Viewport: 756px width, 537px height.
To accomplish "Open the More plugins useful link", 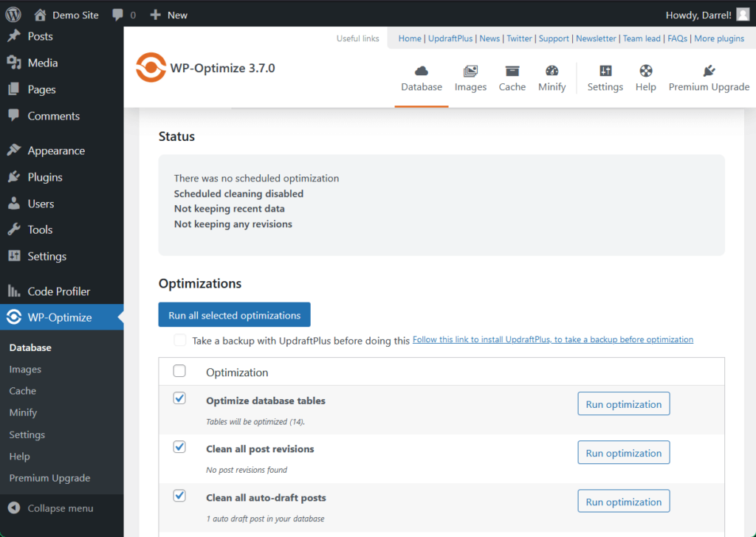I will tap(719, 38).
